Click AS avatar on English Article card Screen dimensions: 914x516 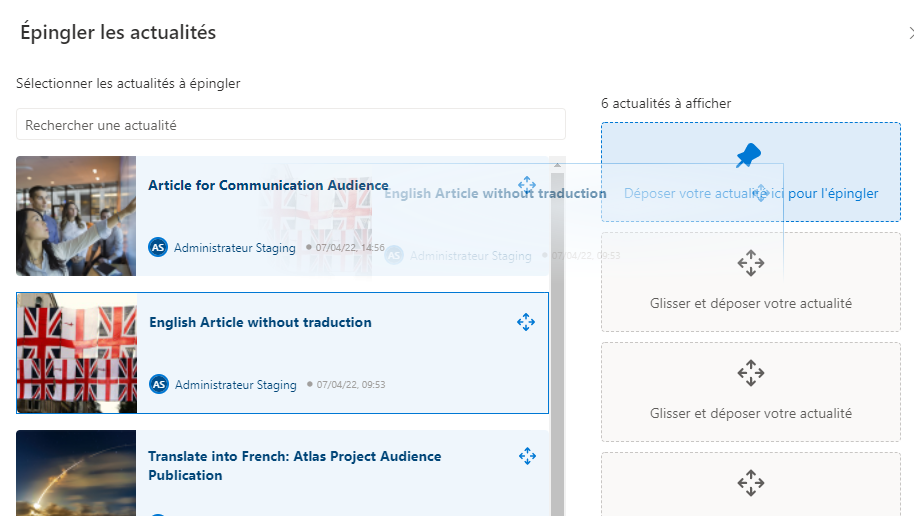tap(159, 384)
